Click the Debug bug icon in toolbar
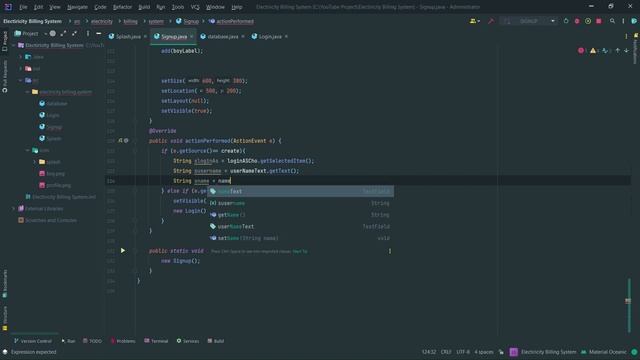The image size is (640, 360). (577, 21)
